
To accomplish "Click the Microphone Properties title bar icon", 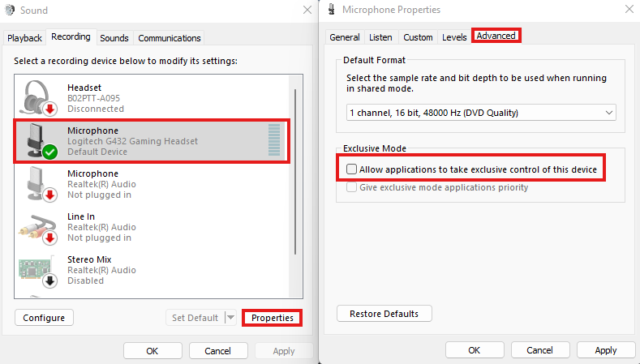I will [332, 10].
